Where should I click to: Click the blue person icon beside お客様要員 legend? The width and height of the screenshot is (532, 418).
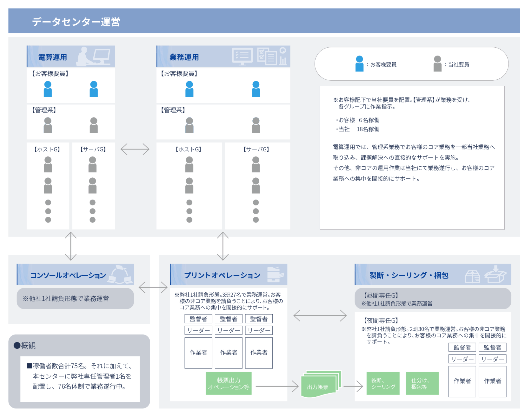pyautogui.click(x=359, y=63)
